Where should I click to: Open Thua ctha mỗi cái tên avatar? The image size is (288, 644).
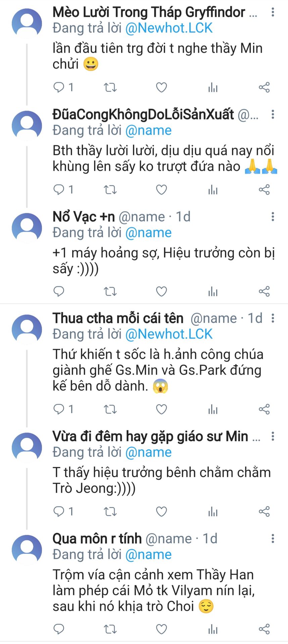27,329
